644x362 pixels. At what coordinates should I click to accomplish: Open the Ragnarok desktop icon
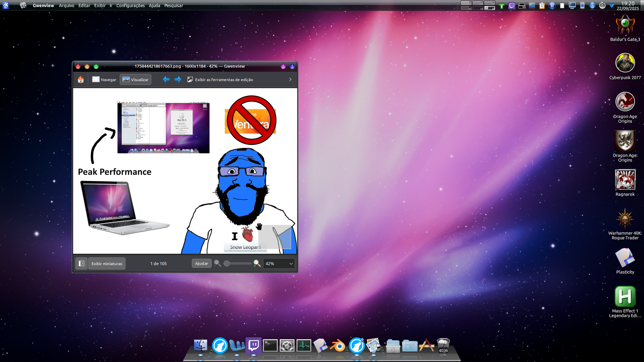click(x=625, y=183)
